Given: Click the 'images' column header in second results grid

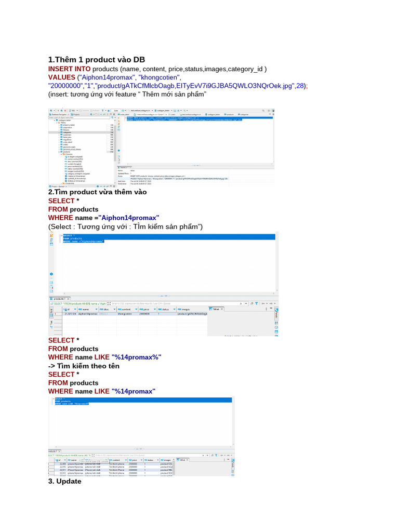Looking at the screenshot, I should (x=192, y=310).
